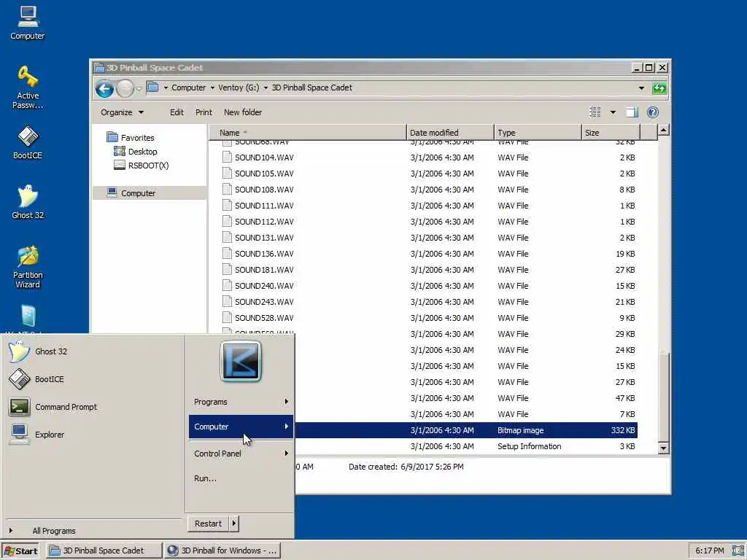The width and height of the screenshot is (747, 560).
Task: Expand the root breadcrumb arrow before Computer
Action: coord(166,87)
